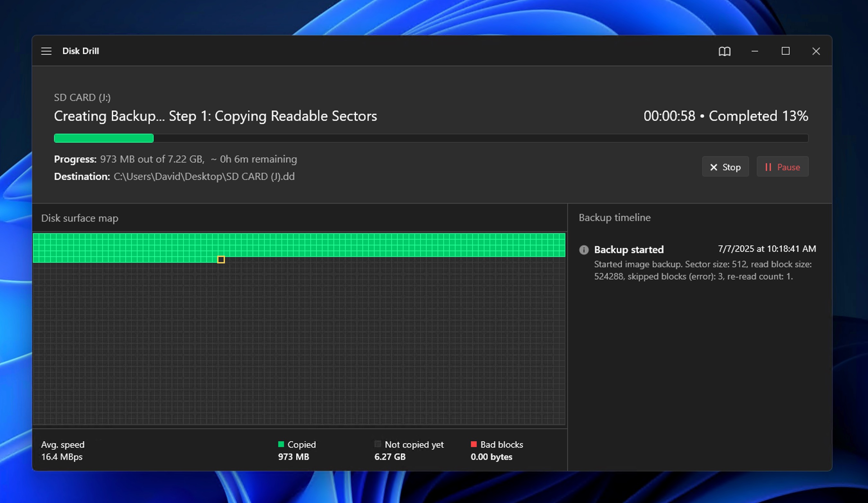
Task: Close the Disk Drill window
Action: (816, 51)
